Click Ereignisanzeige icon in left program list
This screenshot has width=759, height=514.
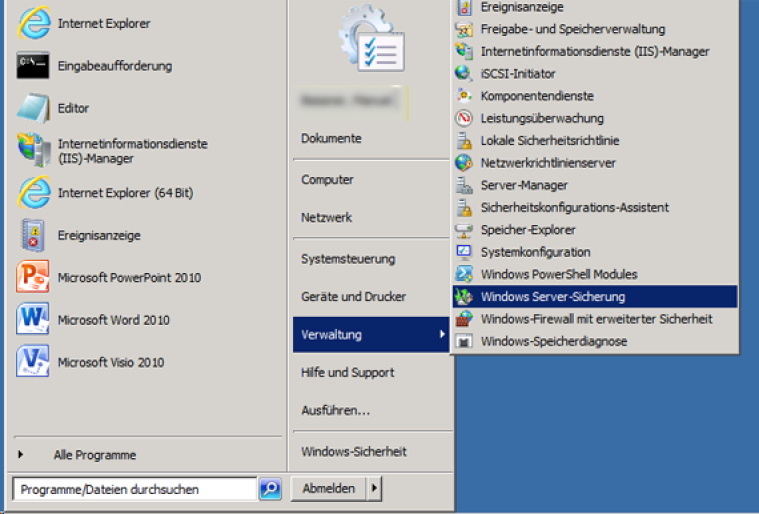(32, 235)
